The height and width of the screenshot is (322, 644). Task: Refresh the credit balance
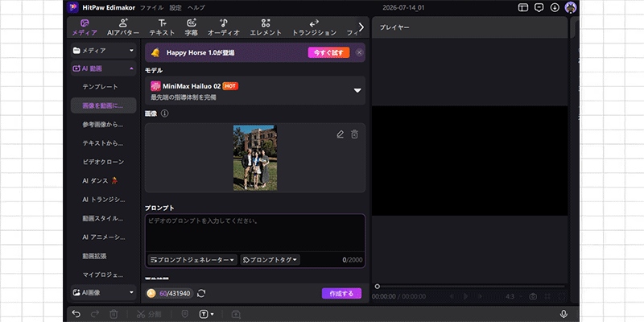click(x=201, y=293)
